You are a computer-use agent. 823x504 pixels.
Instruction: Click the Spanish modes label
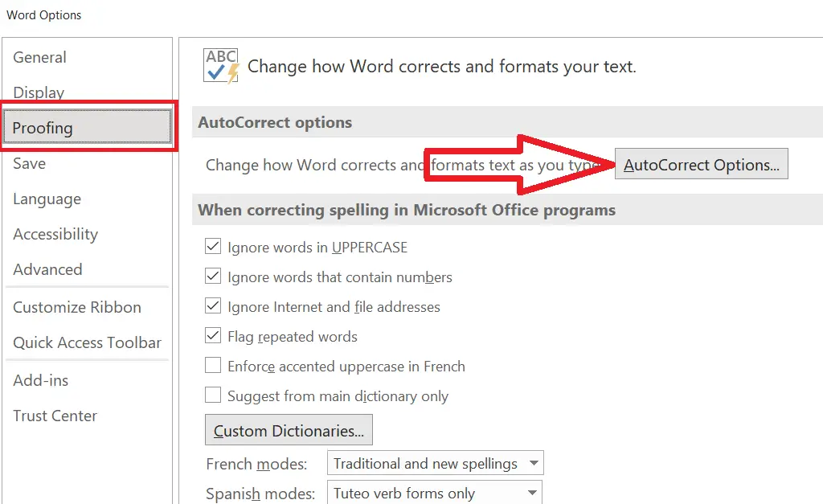[260, 494]
